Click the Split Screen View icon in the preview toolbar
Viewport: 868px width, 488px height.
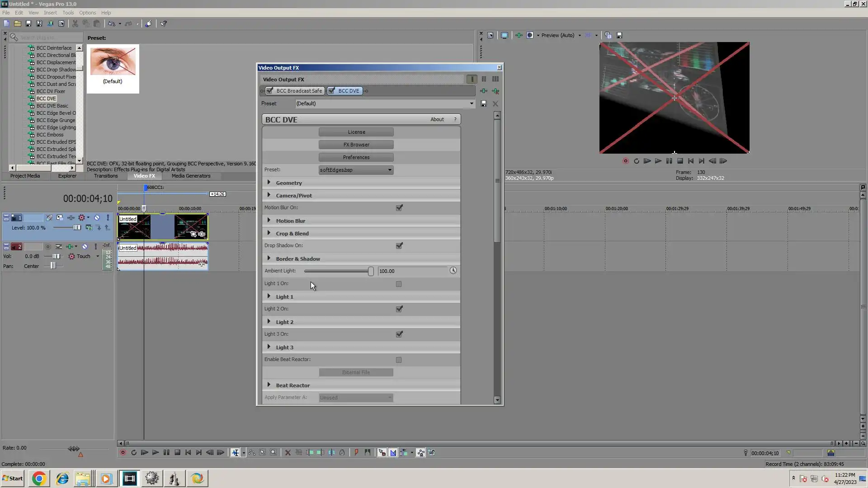530,35
